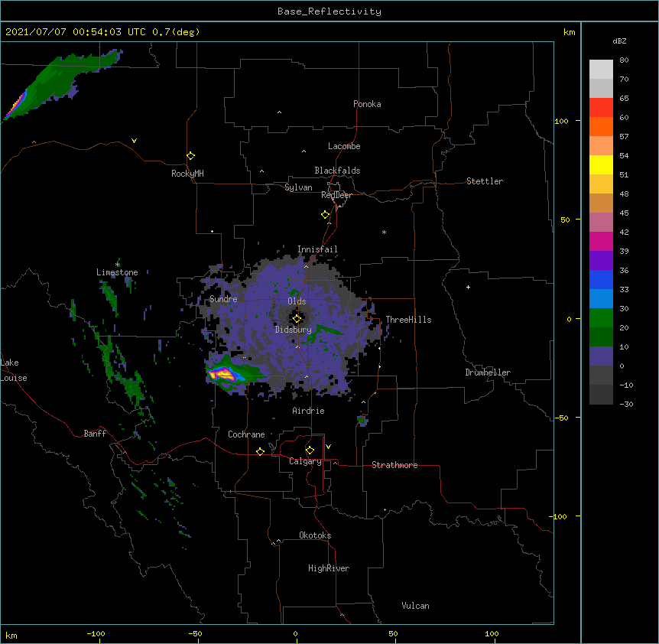659x644 pixels.
Task: Click the Didsbury town label
Action: click(293, 330)
